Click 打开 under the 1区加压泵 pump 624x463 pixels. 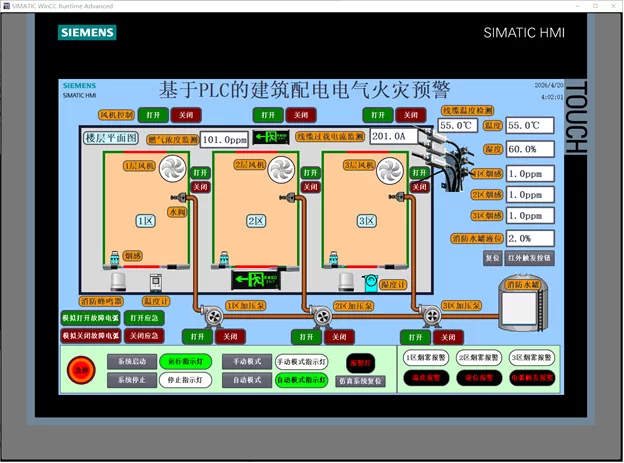197,337
